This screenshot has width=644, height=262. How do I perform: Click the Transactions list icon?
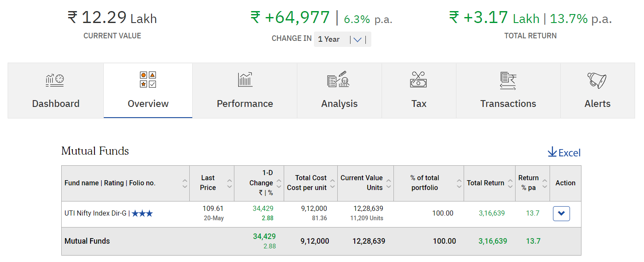pyautogui.click(x=508, y=79)
